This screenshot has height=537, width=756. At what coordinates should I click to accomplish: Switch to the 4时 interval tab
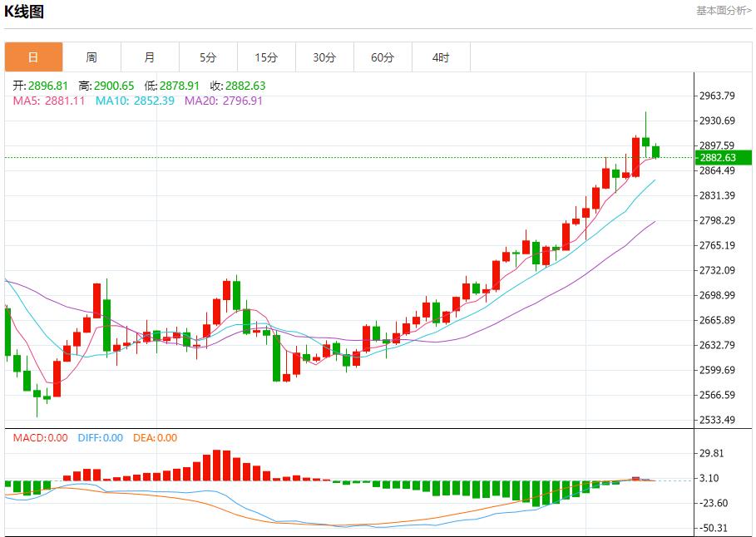point(441,57)
